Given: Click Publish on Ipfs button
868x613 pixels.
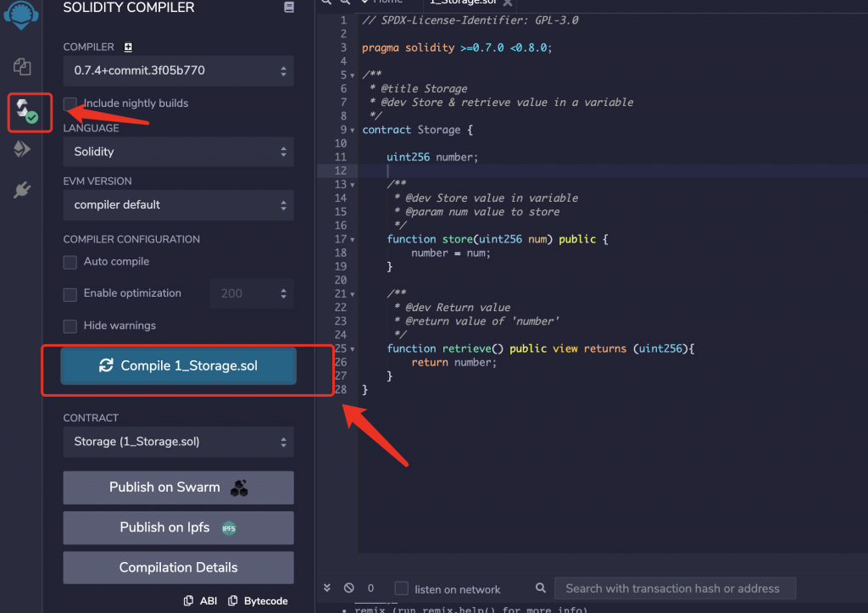Looking at the screenshot, I should [x=178, y=527].
